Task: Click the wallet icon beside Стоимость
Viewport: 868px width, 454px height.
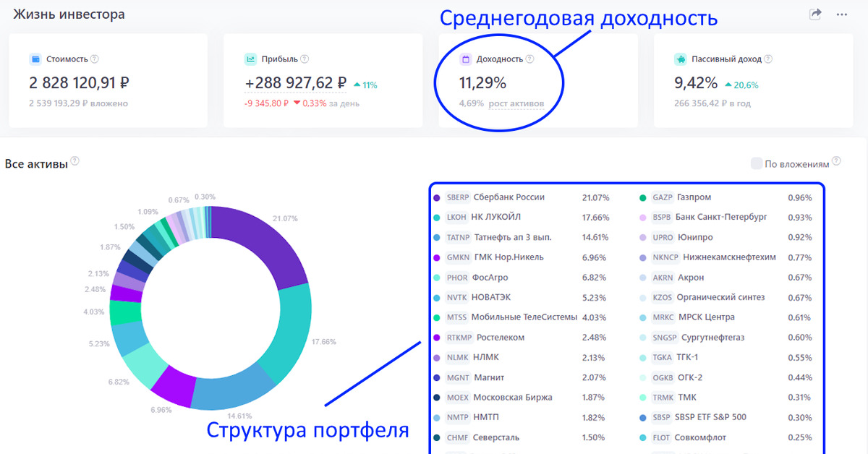Action: 35,59
